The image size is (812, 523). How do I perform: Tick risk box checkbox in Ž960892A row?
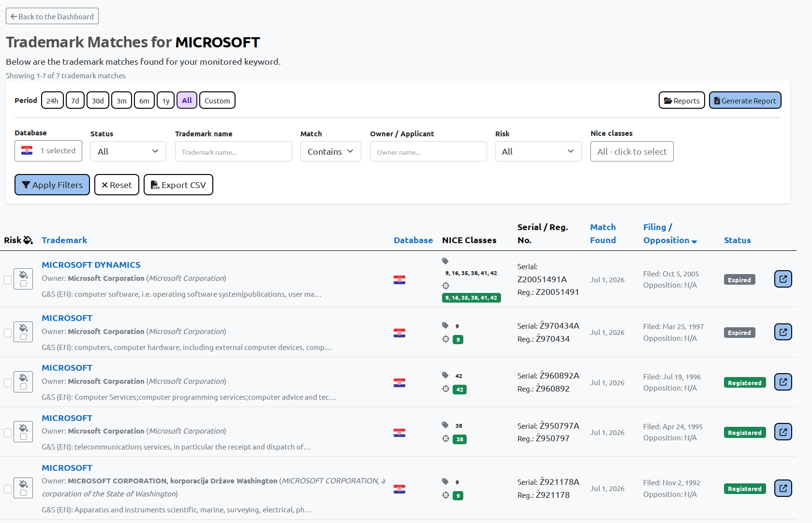pyautogui.click(x=23, y=387)
